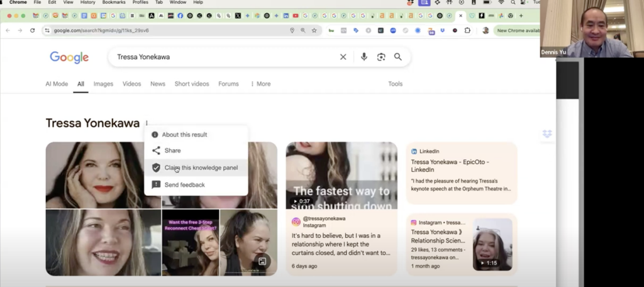This screenshot has width=644, height=287.
Task: Navigate forward with the forward arrow
Action: [x=19, y=30]
